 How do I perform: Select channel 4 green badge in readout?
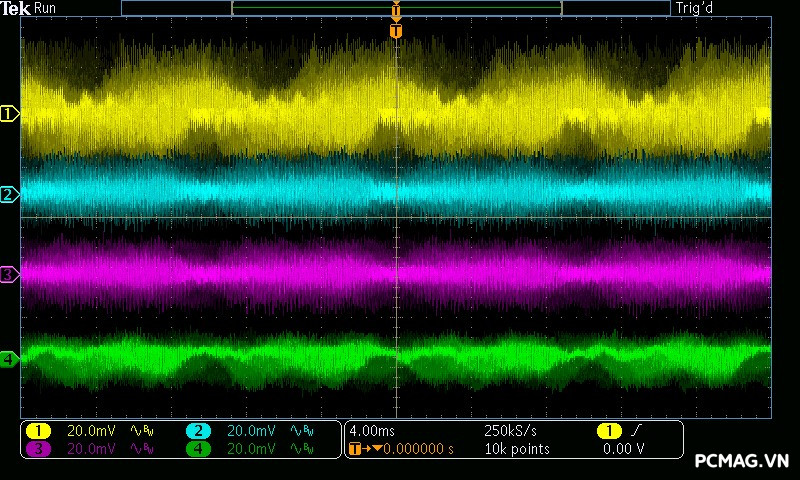tap(198, 449)
